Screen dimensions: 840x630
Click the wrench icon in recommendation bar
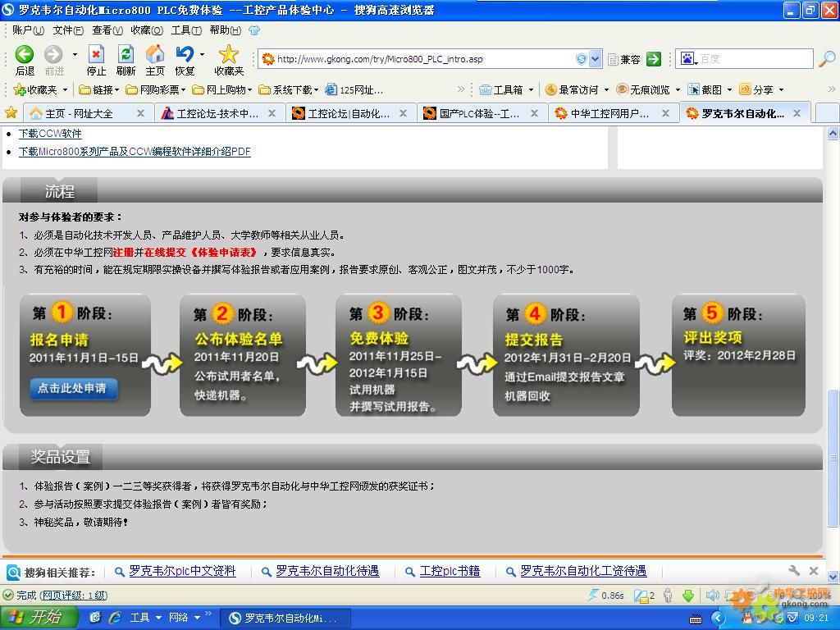794,571
